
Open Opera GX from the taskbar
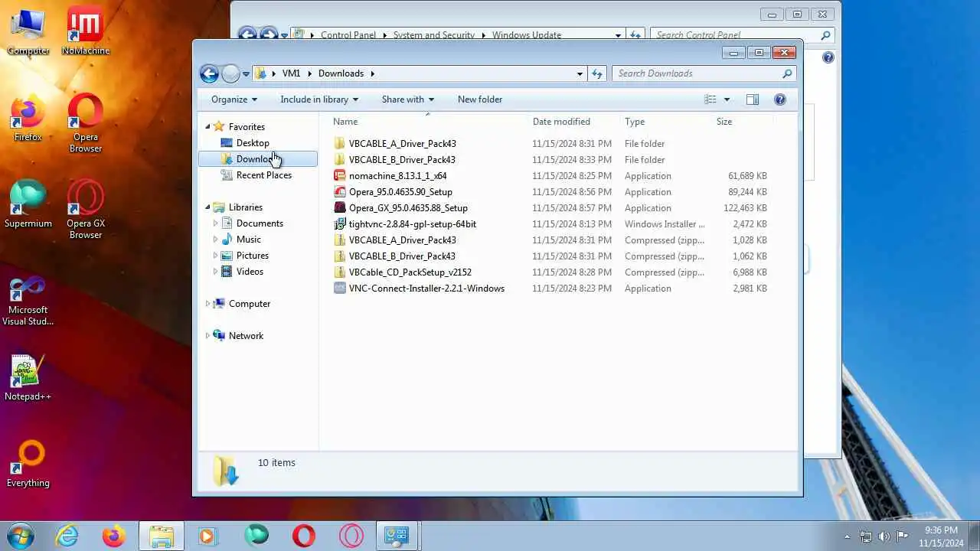click(351, 536)
